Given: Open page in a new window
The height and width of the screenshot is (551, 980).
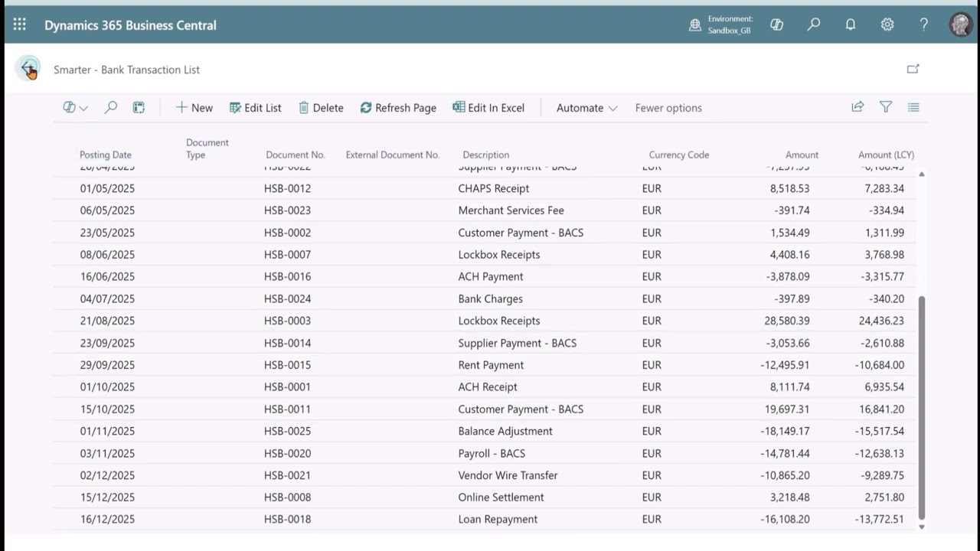Looking at the screenshot, I should point(913,69).
